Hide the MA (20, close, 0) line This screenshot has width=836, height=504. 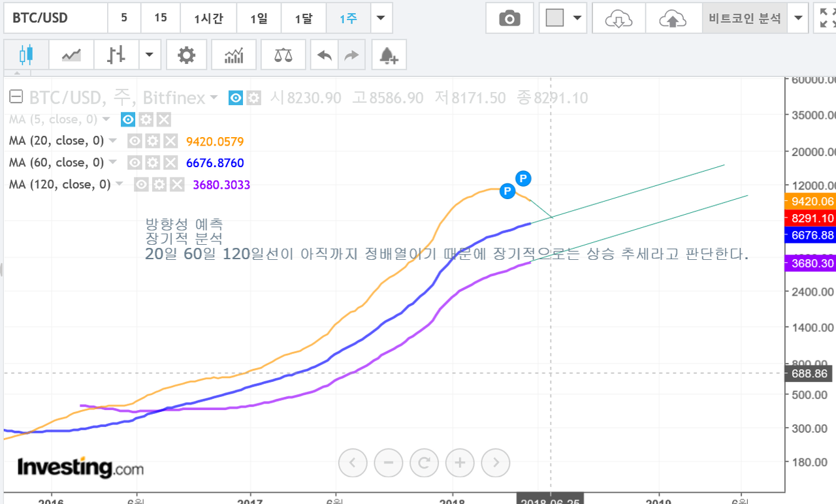click(x=135, y=142)
